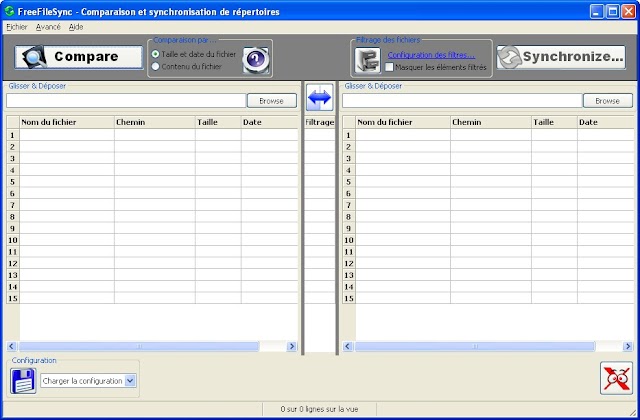Click the Filtrage column header
This screenshot has width=640, height=420.
pos(320,122)
